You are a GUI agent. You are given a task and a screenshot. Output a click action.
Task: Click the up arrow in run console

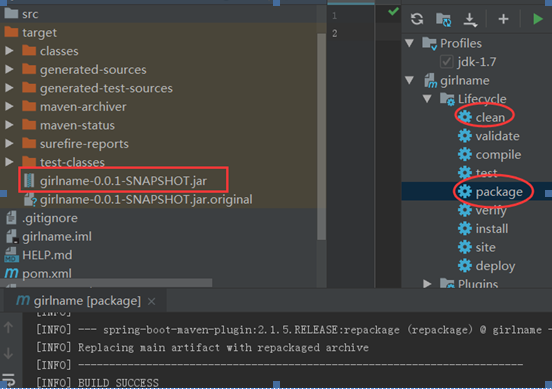(x=8, y=327)
